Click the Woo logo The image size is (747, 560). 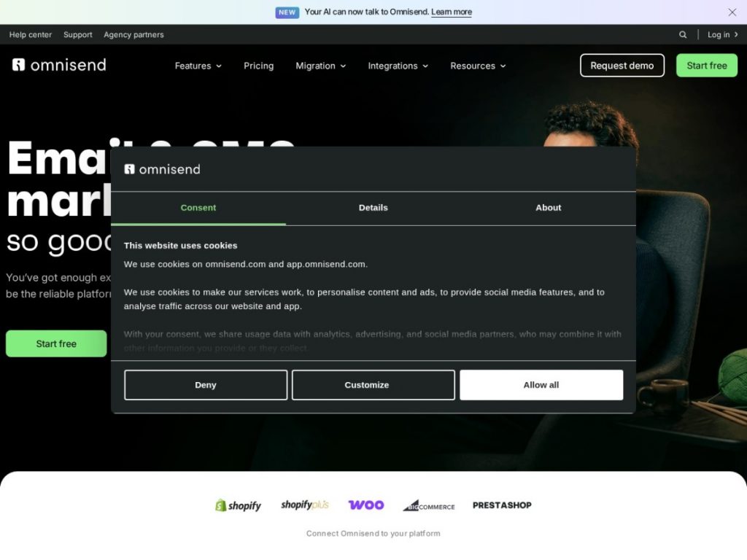tap(366, 505)
